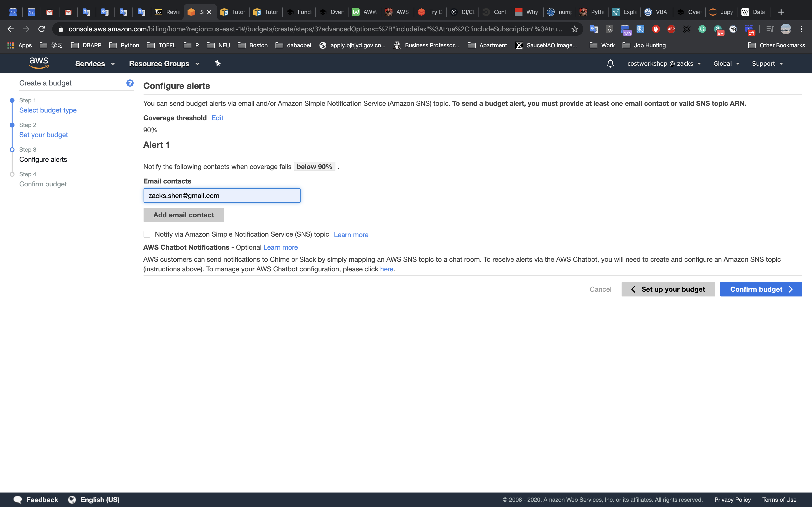The width and height of the screenshot is (812, 507).
Task: Go to Step 1 Select budget type
Action: pyautogui.click(x=48, y=110)
